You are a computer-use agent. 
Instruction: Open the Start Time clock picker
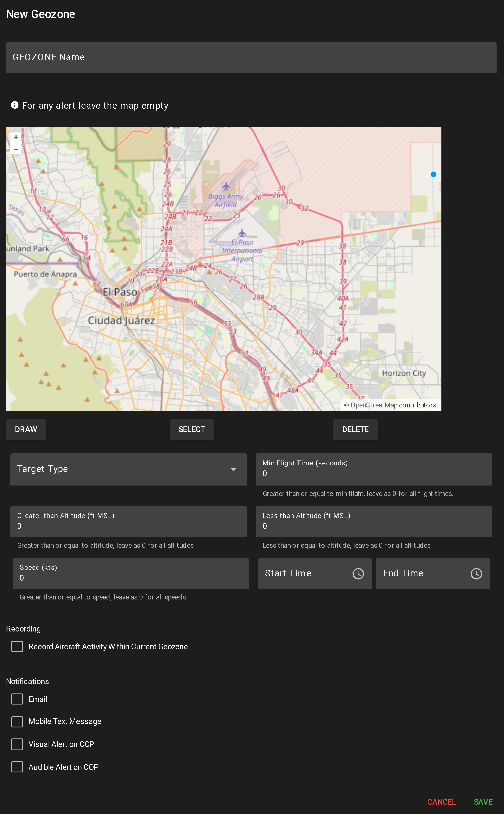click(x=358, y=574)
